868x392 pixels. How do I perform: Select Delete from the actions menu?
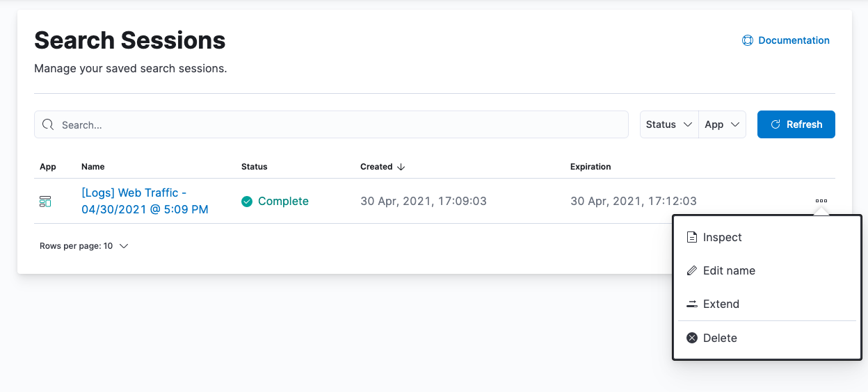pyautogui.click(x=767, y=338)
